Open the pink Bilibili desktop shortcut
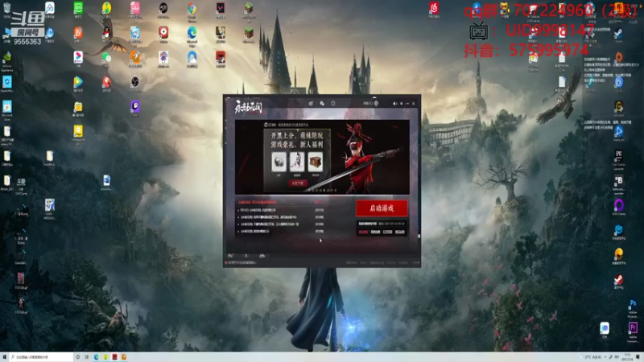644x362 pixels. [134, 10]
